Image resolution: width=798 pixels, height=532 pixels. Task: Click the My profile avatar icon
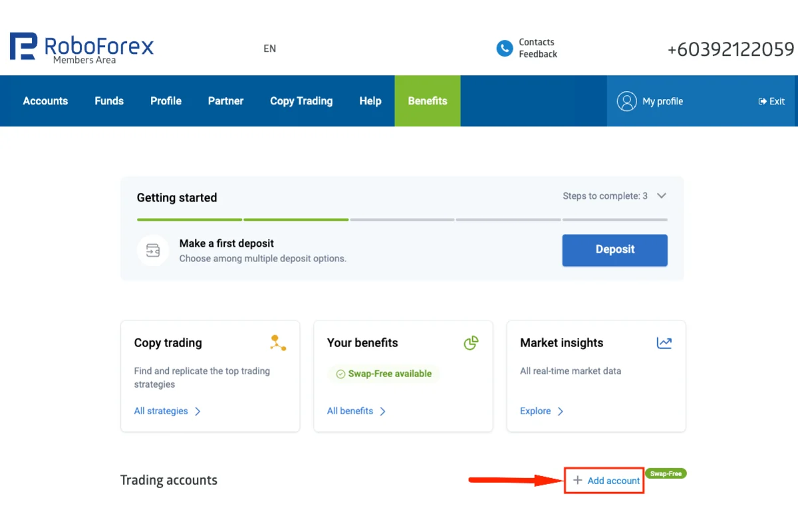coord(627,101)
